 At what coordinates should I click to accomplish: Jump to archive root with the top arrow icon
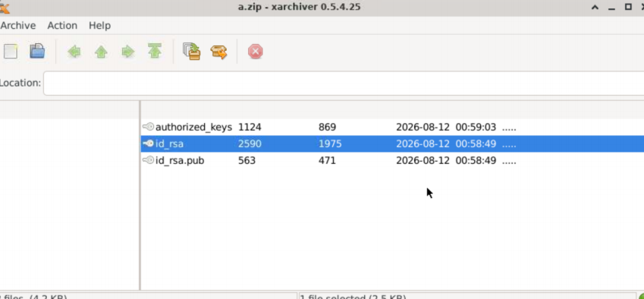155,52
